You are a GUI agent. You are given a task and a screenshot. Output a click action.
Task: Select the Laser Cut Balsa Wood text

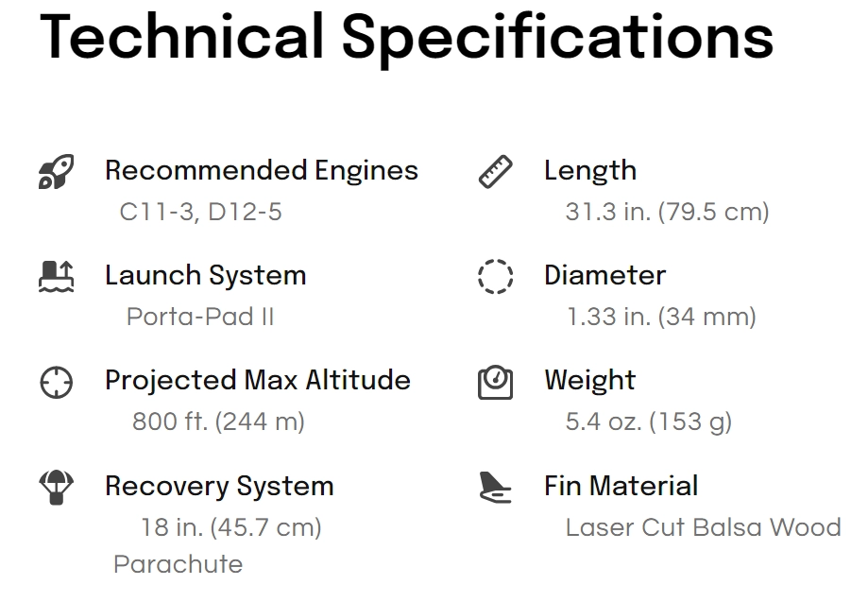pyautogui.click(x=703, y=527)
